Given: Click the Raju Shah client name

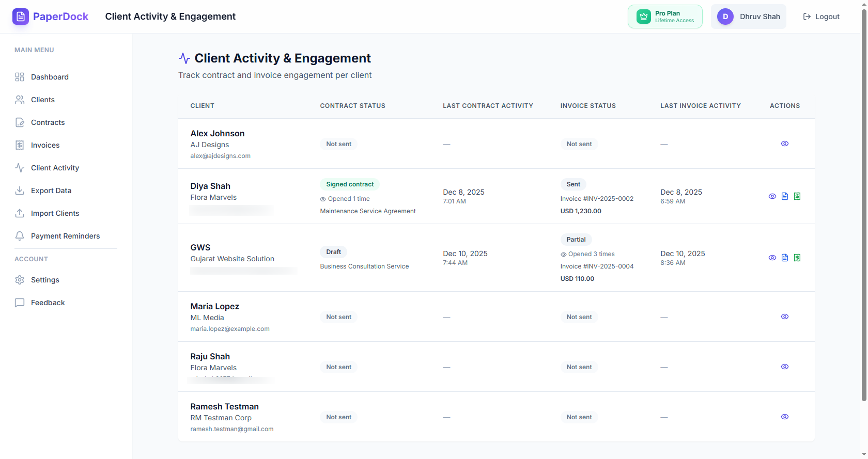Looking at the screenshot, I should 210,356.
